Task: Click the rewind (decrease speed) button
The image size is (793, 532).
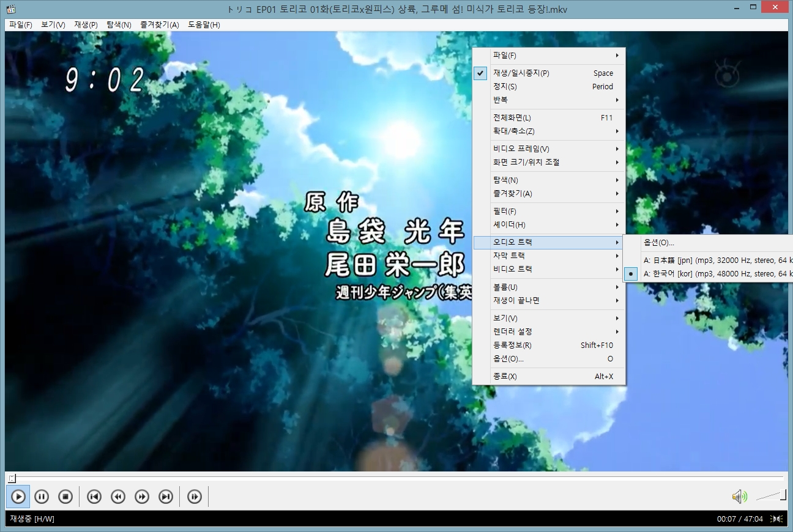Action: click(x=118, y=497)
